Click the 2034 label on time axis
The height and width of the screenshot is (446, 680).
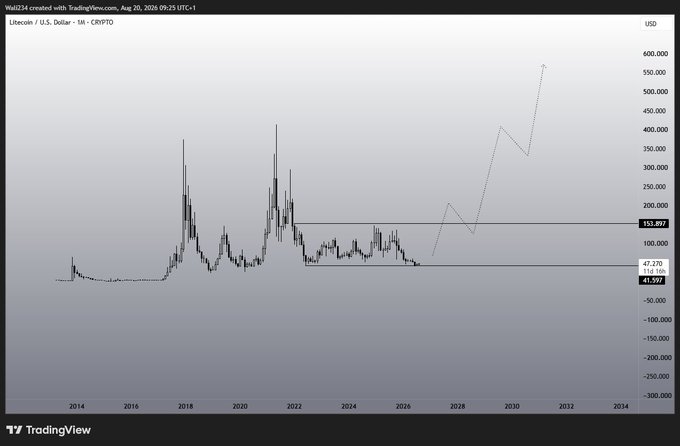tap(621, 406)
